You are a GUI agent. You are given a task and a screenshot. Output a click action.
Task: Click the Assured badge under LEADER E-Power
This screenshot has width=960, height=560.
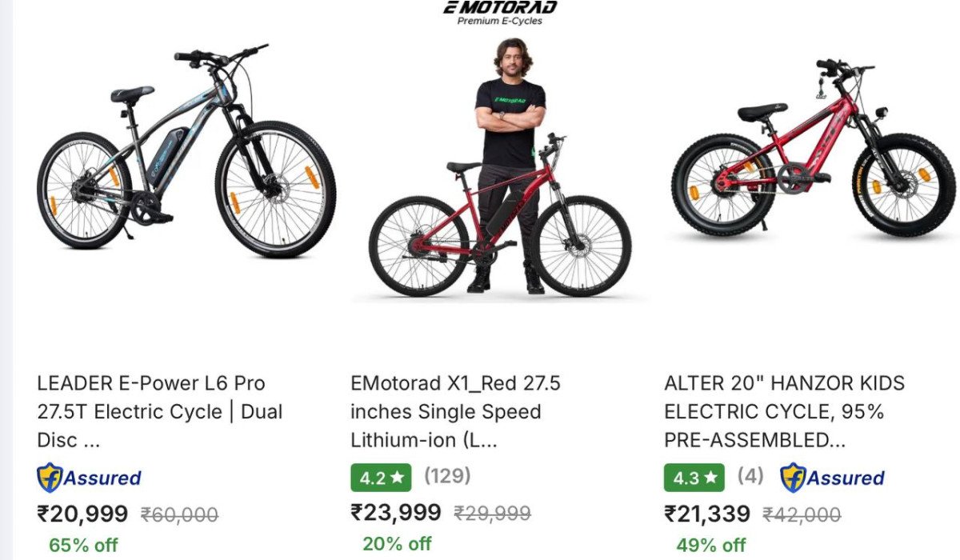tap(89, 478)
